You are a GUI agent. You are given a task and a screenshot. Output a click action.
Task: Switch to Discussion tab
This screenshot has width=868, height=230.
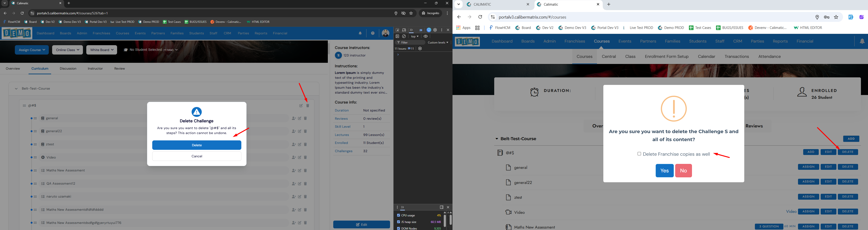68,69
